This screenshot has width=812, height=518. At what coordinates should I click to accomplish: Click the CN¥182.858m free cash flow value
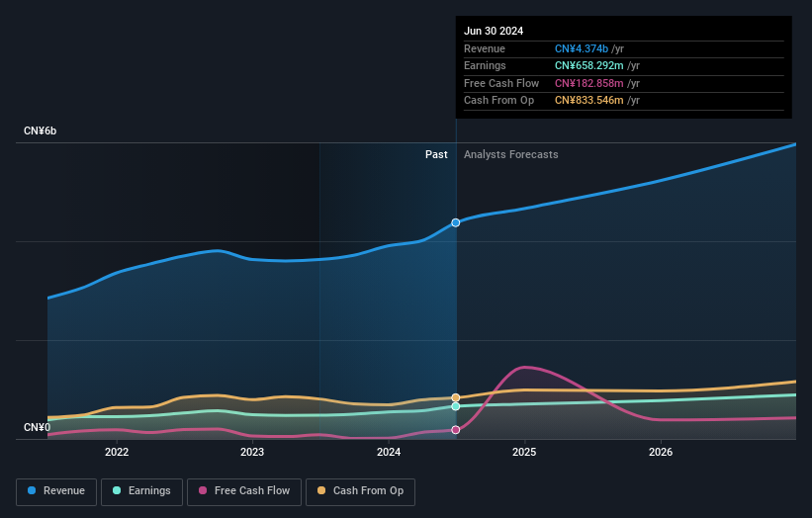(589, 83)
